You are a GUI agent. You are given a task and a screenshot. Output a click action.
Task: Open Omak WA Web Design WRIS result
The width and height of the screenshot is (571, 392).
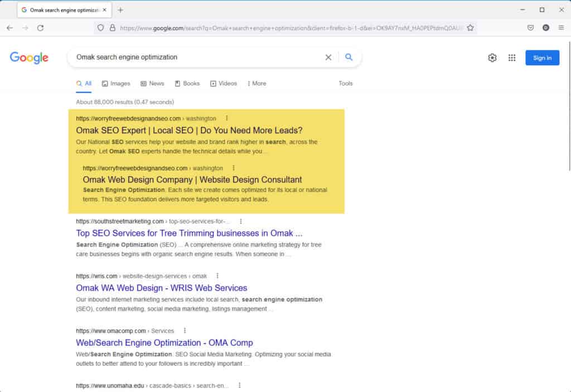pyautogui.click(x=161, y=288)
